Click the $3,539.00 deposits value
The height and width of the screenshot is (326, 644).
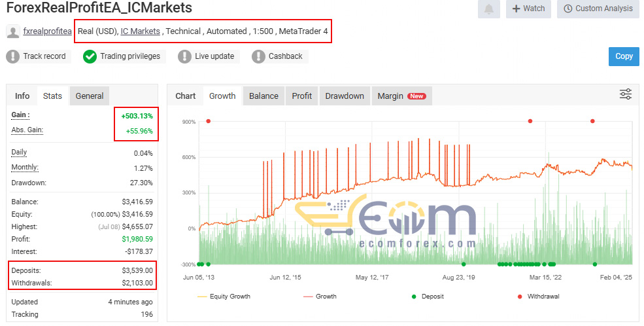click(137, 270)
